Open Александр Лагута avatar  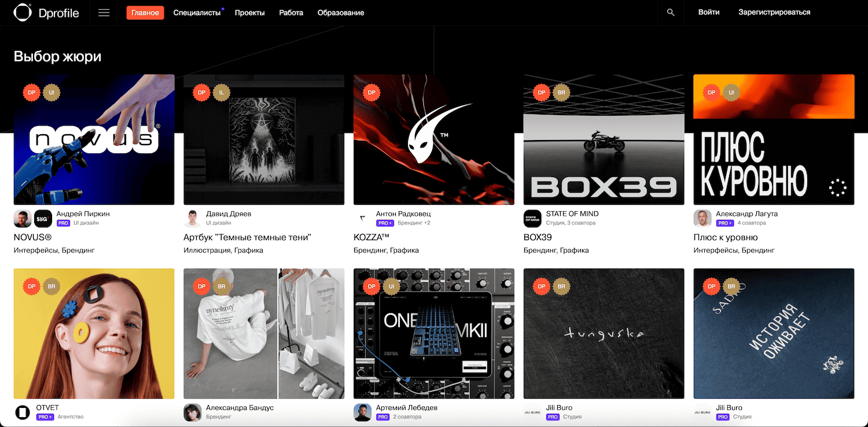coord(703,218)
